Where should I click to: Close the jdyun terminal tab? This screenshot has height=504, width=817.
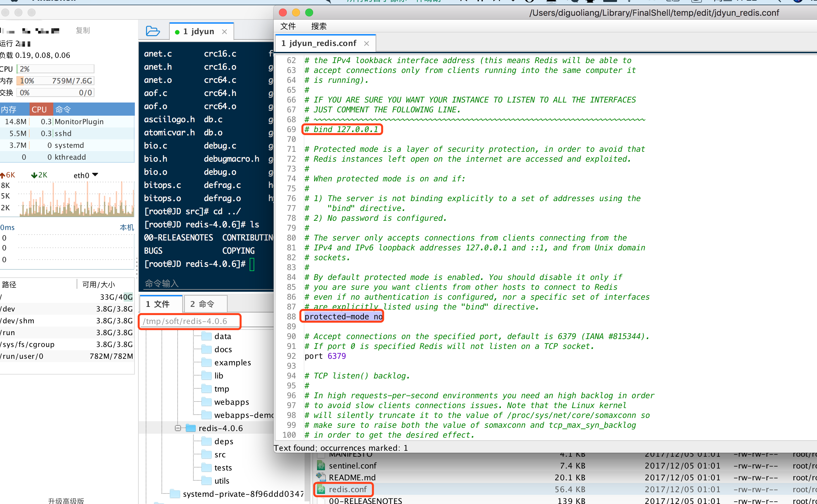point(225,32)
